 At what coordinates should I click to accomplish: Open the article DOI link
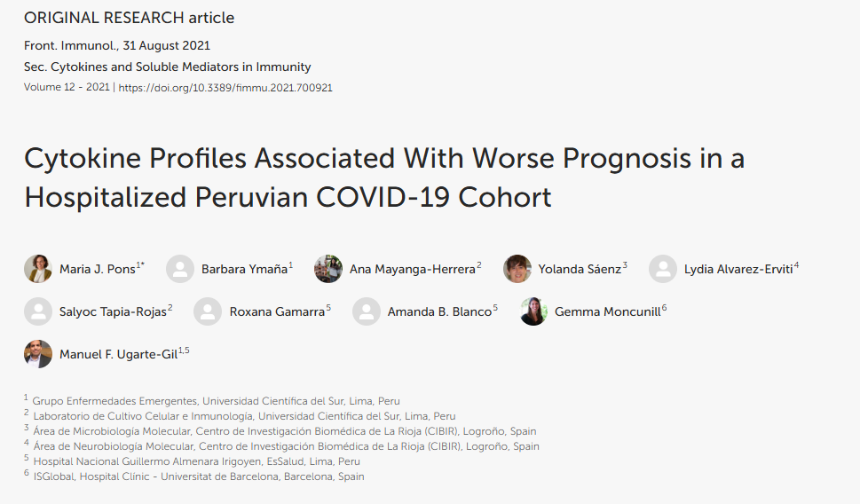coord(225,88)
